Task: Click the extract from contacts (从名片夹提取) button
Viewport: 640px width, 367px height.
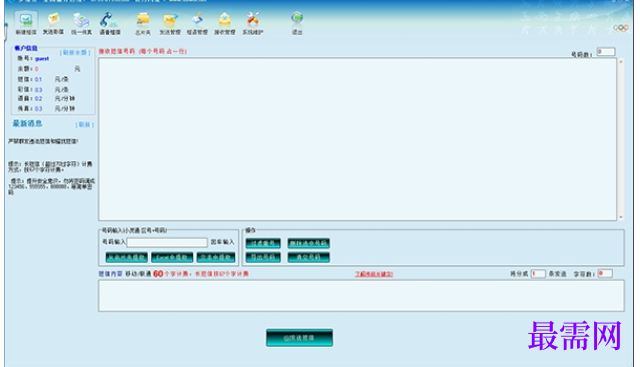Action: 127,257
